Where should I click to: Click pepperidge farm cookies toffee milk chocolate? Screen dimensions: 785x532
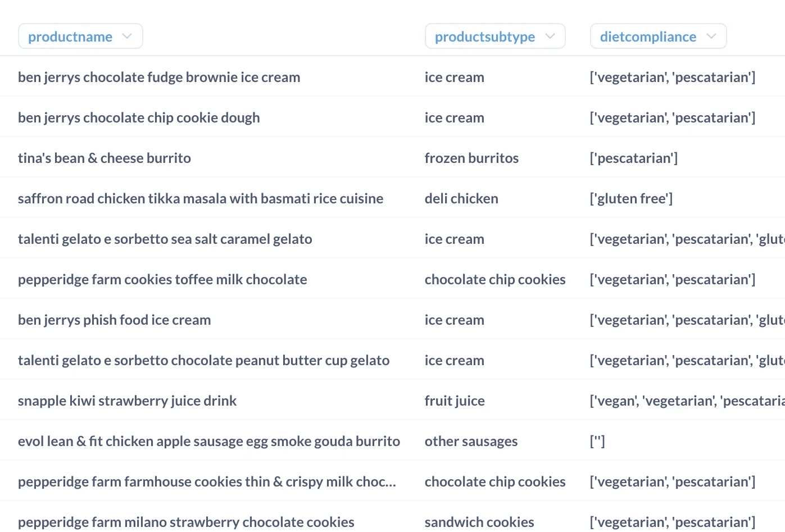(x=162, y=279)
